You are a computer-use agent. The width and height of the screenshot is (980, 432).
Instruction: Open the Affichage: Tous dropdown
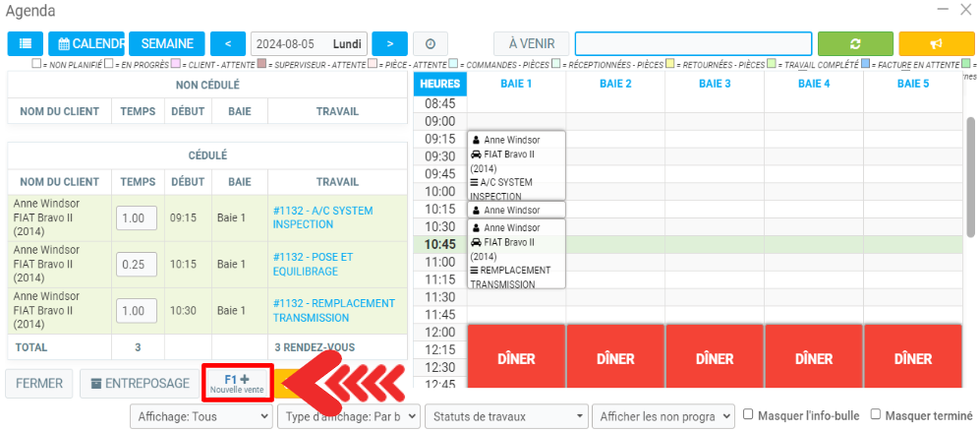coord(201,416)
